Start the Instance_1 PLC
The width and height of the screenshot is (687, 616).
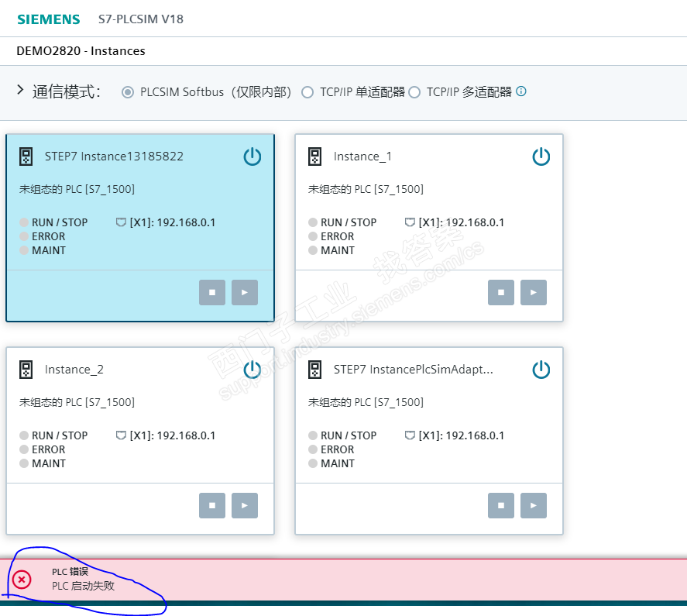click(x=533, y=292)
